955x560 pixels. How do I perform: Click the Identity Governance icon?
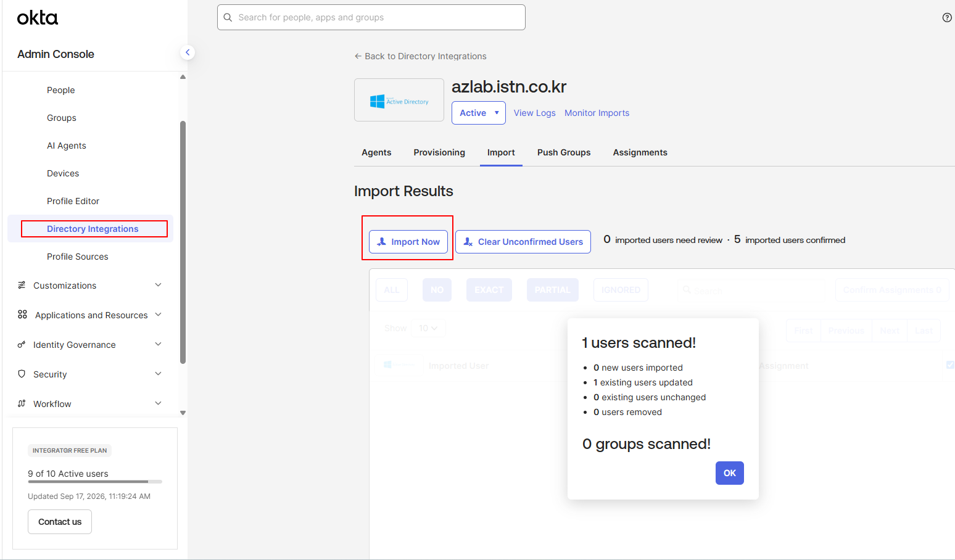(22, 344)
